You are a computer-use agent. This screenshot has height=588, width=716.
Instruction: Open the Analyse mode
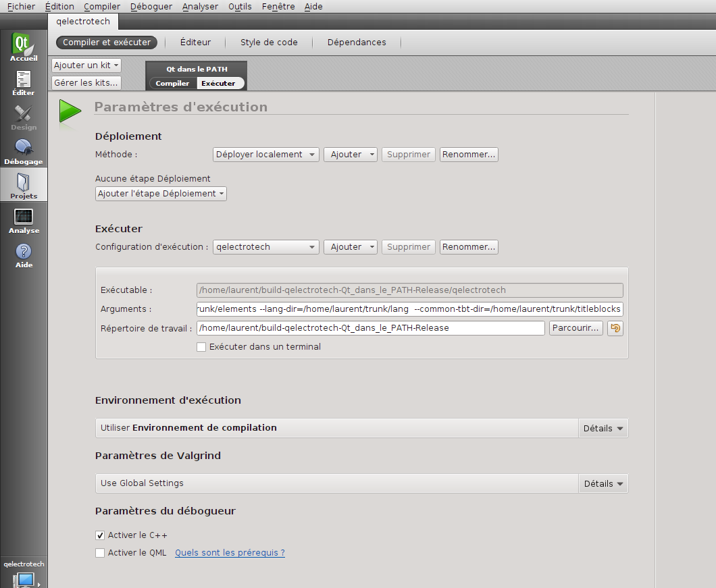point(24,221)
